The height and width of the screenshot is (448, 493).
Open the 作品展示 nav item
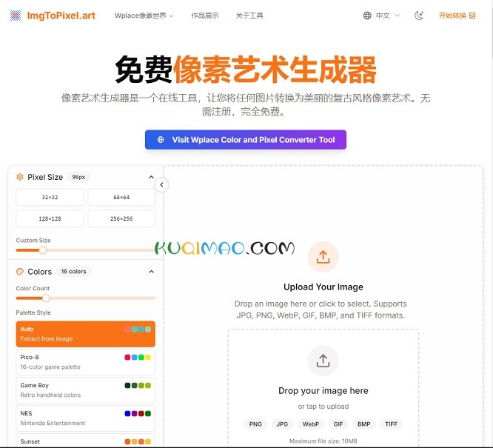(x=204, y=16)
